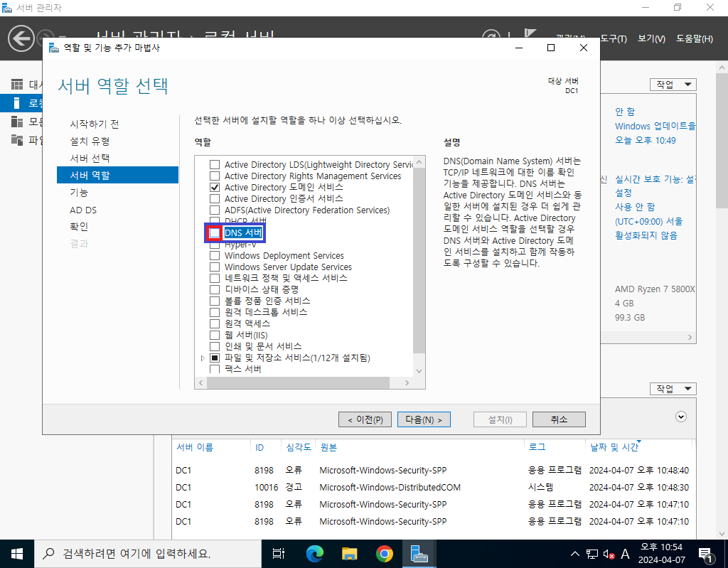Click the File and Storage sidebar icon

coord(17,140)
